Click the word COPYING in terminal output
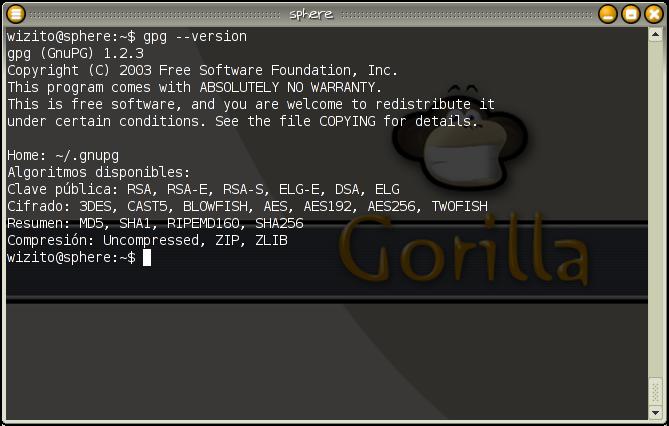Image resolution: width=669 pixels, height=426 pixels. click(347, 121)
